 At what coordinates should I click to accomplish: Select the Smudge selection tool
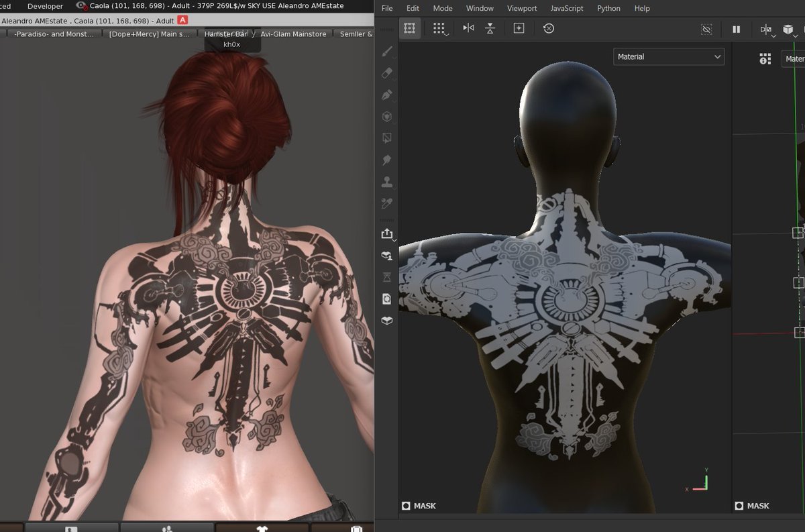pos(387,138)
